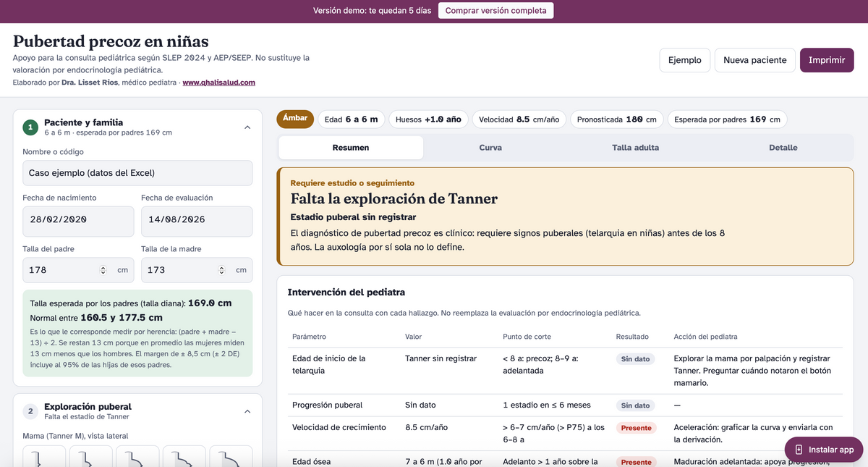Click the 'Falta la exploración de Tanner' heading
The width and height of the screenshot is (868, 467).
tap(394, 199)
